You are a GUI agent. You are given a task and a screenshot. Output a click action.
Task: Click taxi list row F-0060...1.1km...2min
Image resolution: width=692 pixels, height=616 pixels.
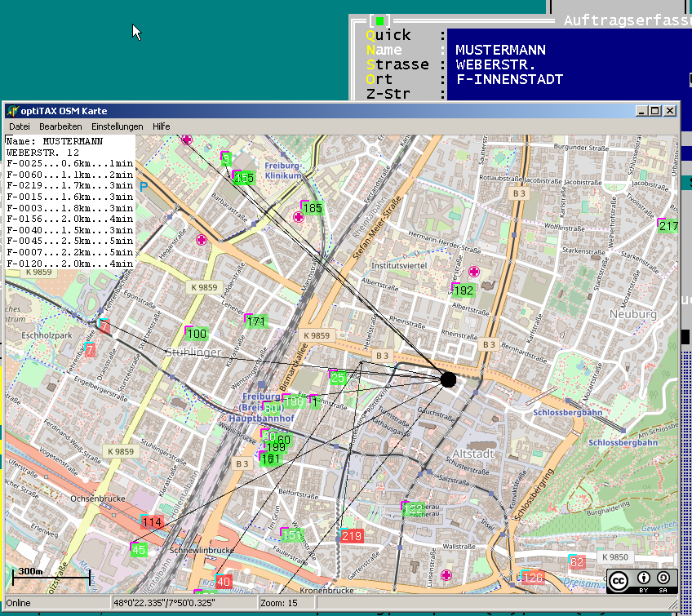coord(69,175)
